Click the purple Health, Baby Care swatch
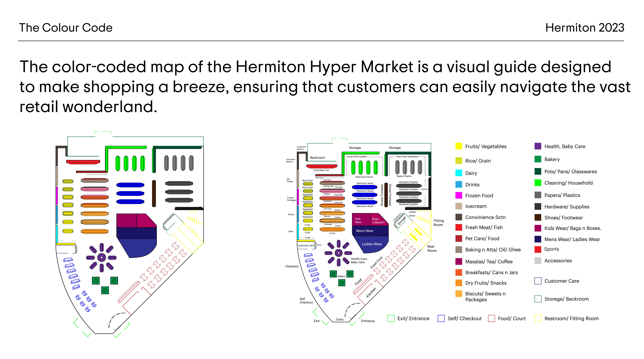 point(538,146)
